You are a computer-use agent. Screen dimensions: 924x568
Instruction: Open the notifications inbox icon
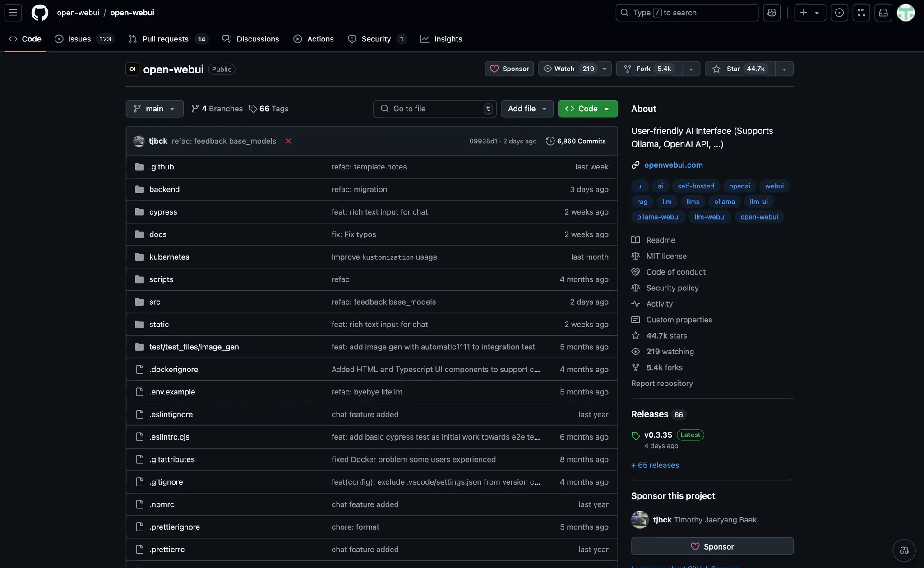pos(883,13)
